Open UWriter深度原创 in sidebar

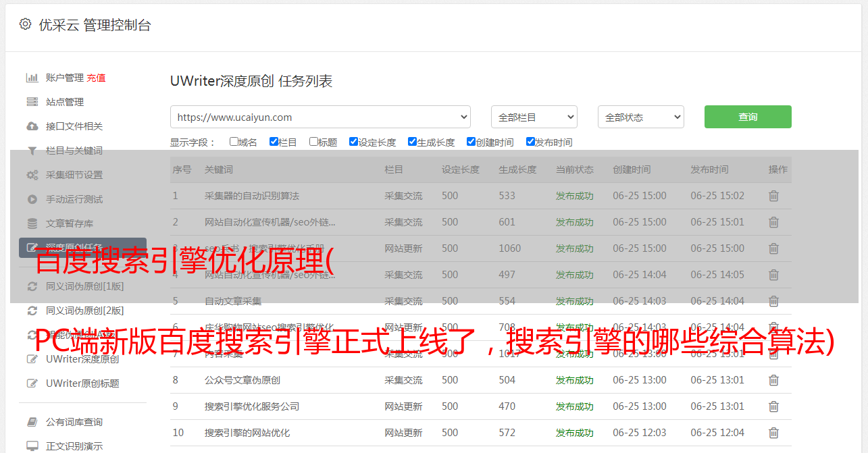tap(82, 359)
